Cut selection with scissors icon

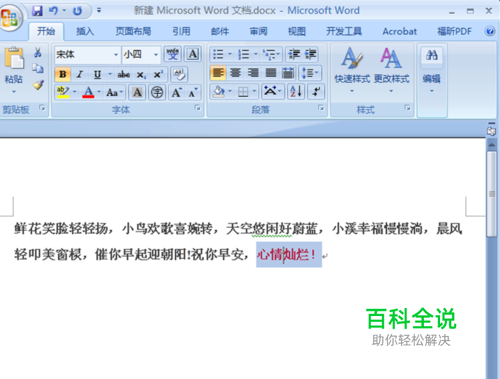(x=38, y=53)
